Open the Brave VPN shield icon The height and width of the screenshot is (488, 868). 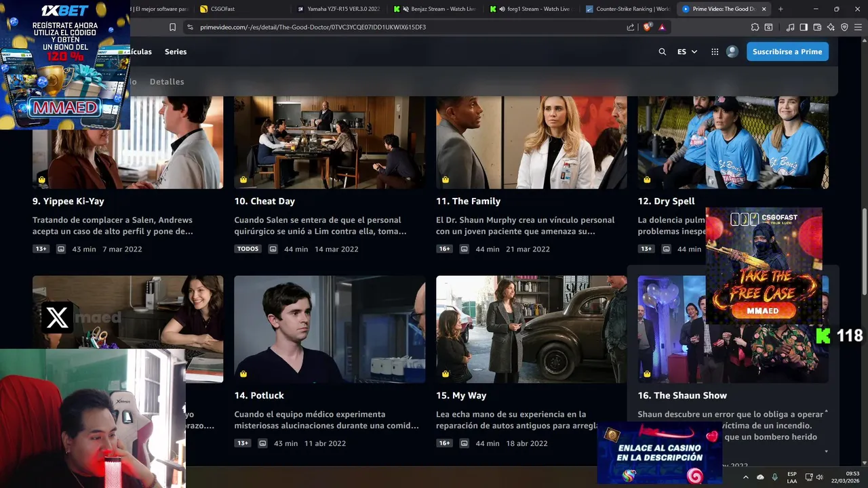point(844,27)
